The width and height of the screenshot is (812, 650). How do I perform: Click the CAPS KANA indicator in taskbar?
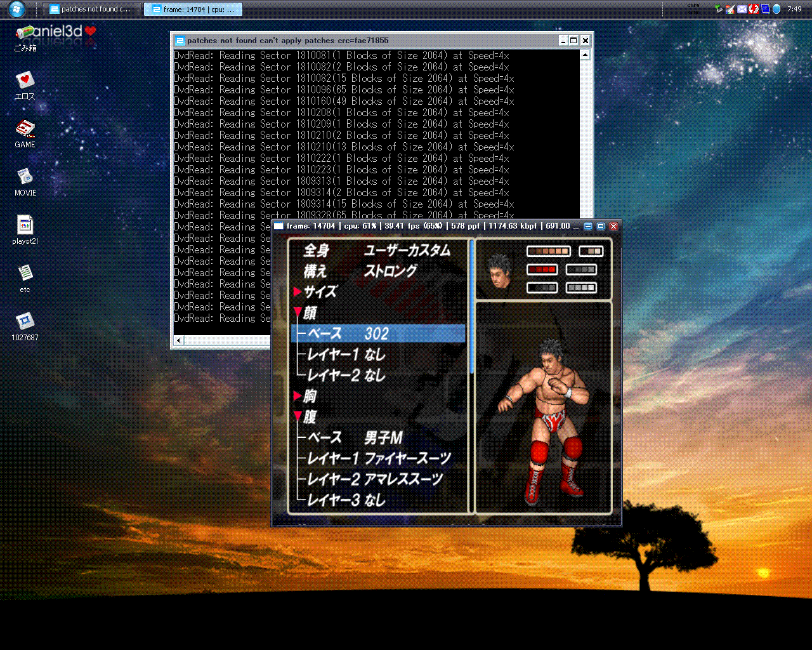coord(693,9)
